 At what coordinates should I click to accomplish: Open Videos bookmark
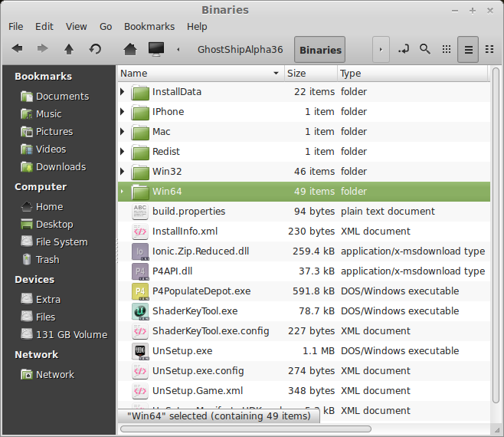click(x=44, y=149)
